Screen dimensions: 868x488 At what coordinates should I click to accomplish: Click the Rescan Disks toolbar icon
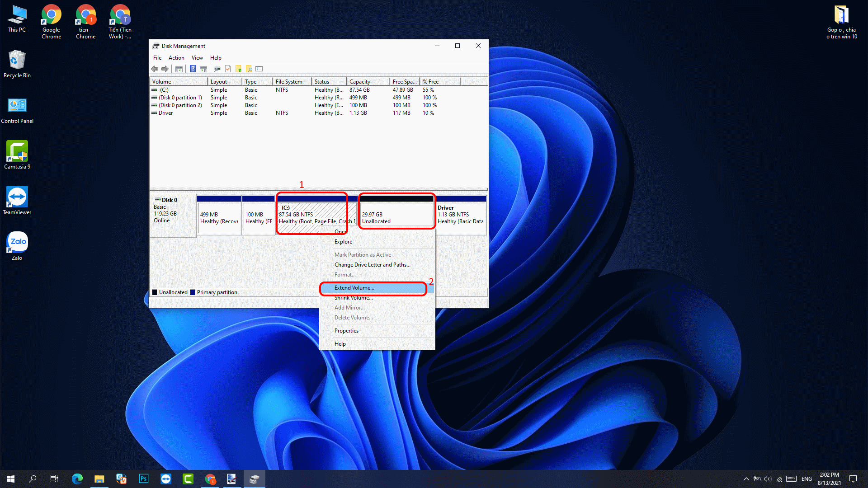point(217,69)
